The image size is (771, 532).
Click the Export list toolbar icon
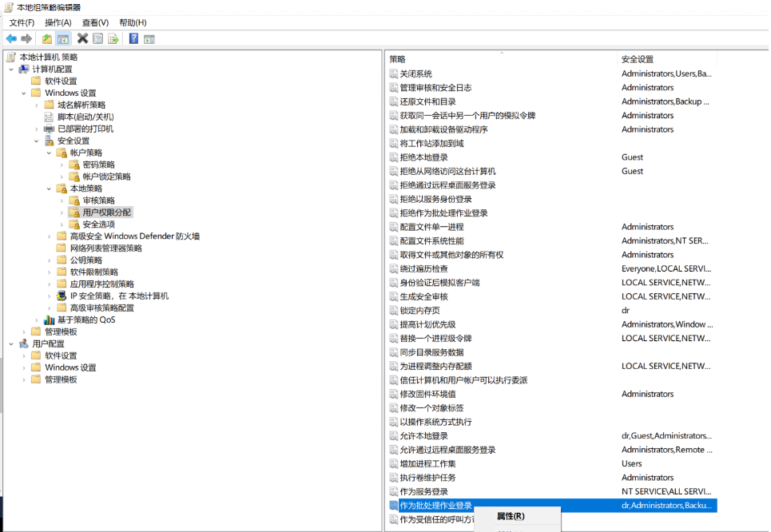coord(113,38)
